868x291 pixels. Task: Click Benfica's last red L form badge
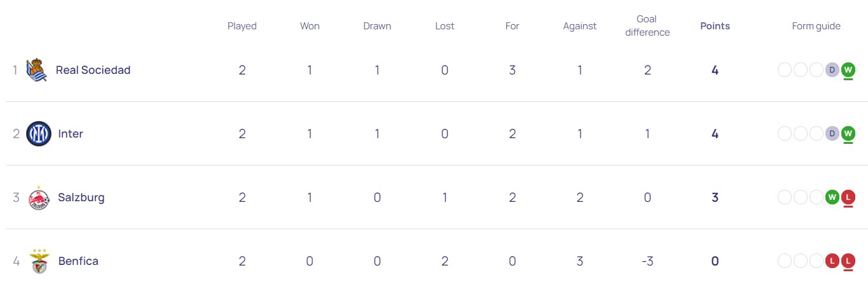(x=848, y=261)
